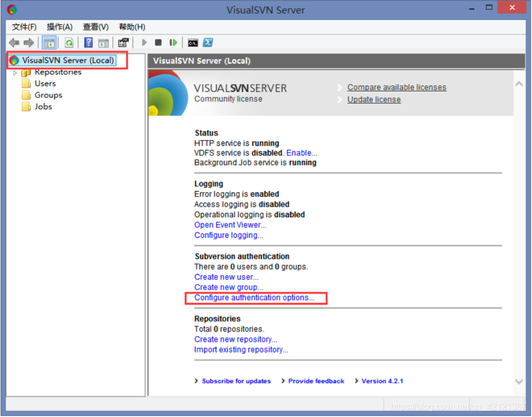Click the Update license link
Screen dimensions: 532x417
click(x=374, y=100)
